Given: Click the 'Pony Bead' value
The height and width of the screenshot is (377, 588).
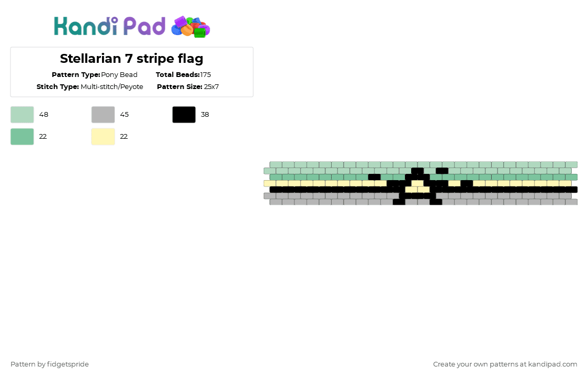Looking at the screenshot, I should pyautogui.click(x=119, y=75).
